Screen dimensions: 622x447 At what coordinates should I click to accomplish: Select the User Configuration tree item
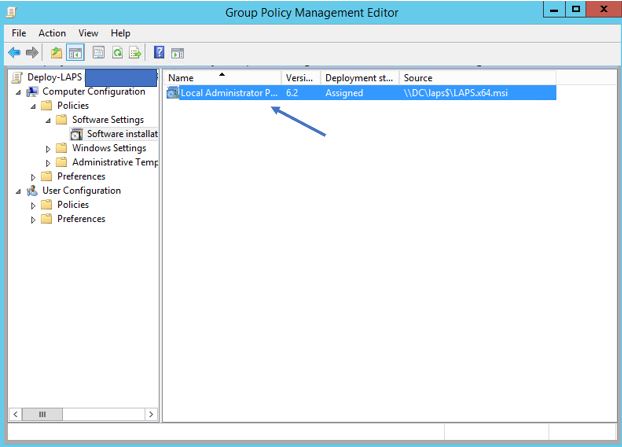pyautogui.click(x=81, y=191)
